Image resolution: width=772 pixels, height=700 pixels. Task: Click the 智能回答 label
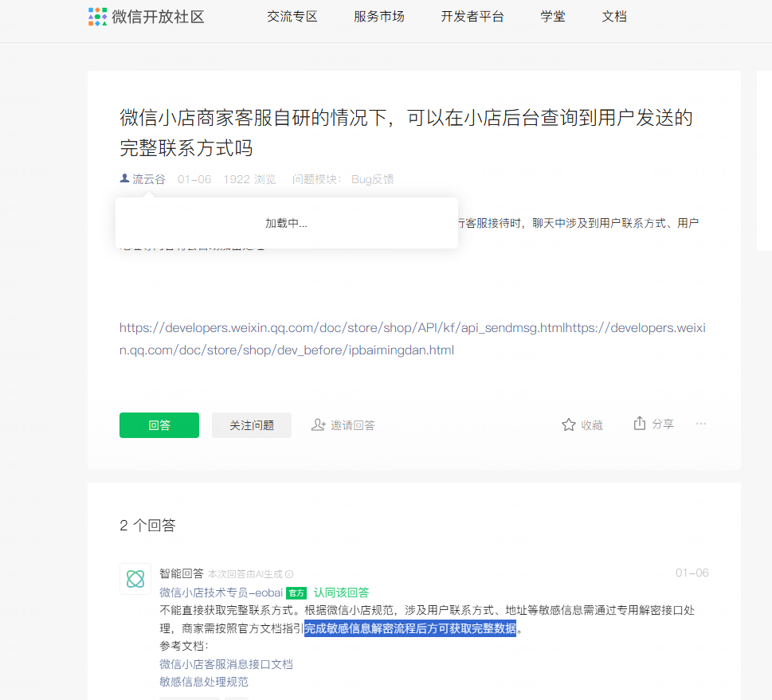pos(182,573)
